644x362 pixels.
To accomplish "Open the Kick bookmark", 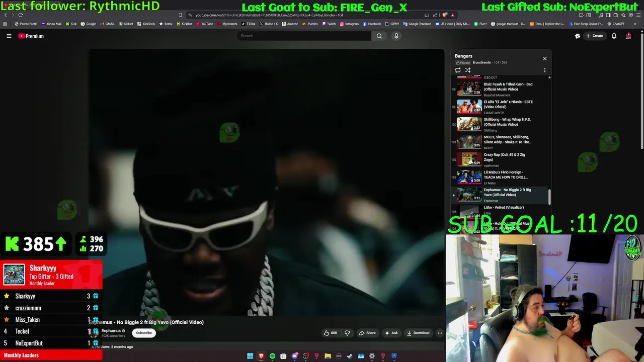I will point(71,24).
